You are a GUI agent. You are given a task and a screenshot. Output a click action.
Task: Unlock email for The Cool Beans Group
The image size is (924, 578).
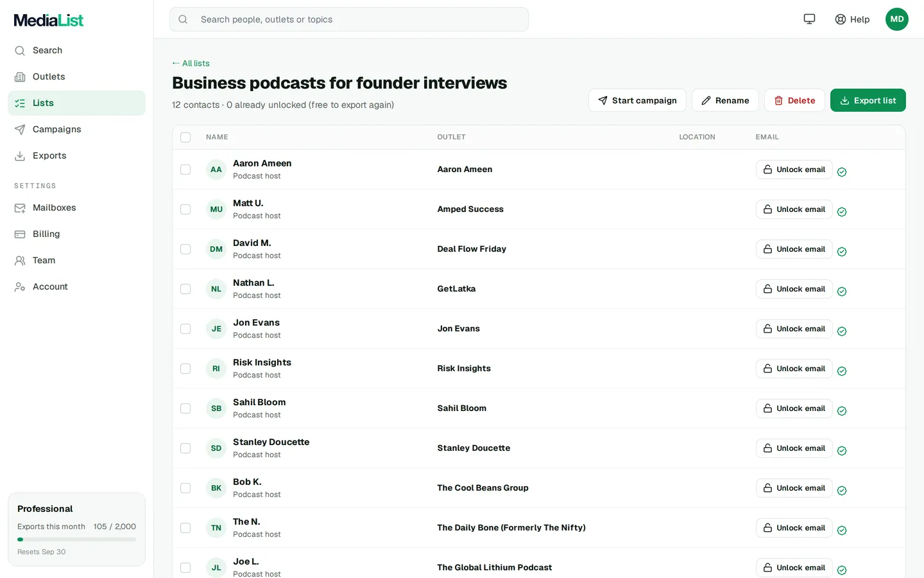(794, 488)
